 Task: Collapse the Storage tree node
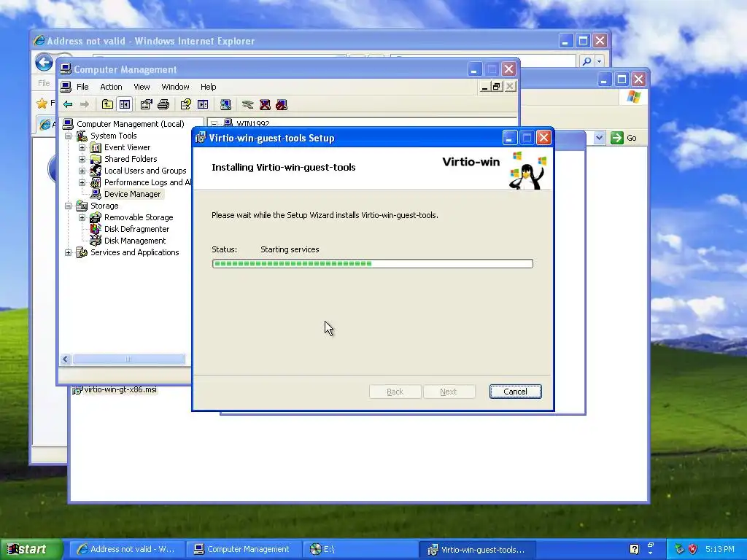click(68, 206)
